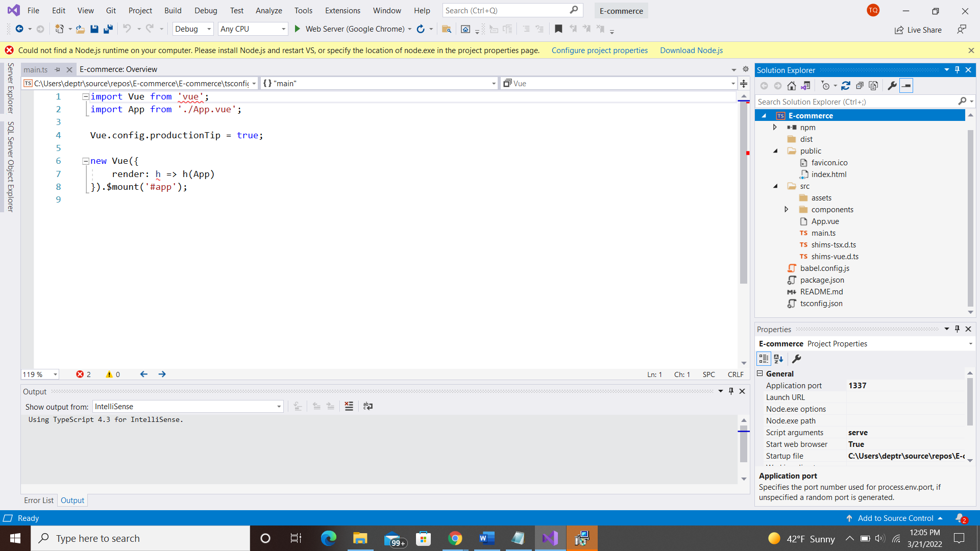Image resolution: width=980 pixels, height=551 pixels.
Task: Click the Undo arrow icon
Action: click(127, 29)
